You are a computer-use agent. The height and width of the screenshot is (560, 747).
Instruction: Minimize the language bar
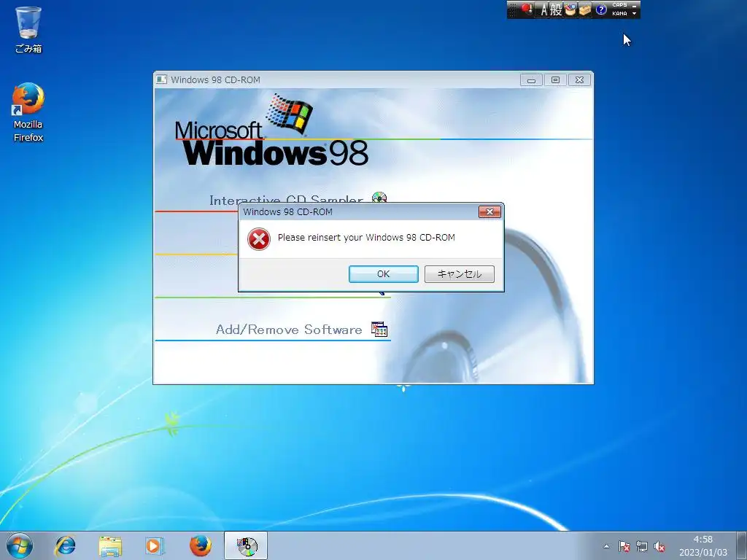click(x=634, y=5)
